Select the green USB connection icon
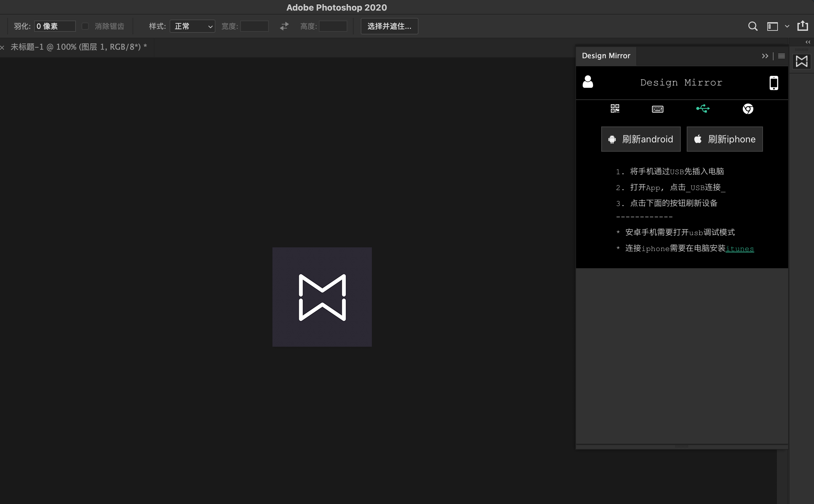 [x=703, y=109]
